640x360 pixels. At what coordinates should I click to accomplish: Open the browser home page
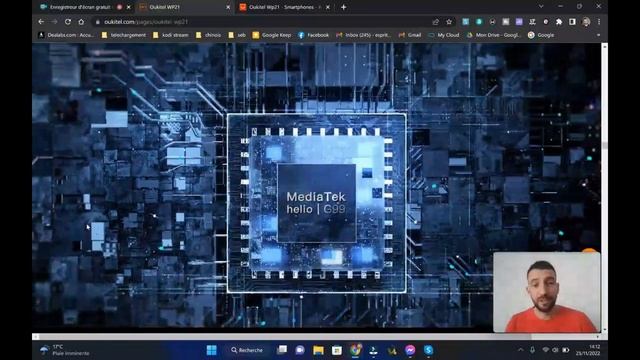[x=81, y=22]
